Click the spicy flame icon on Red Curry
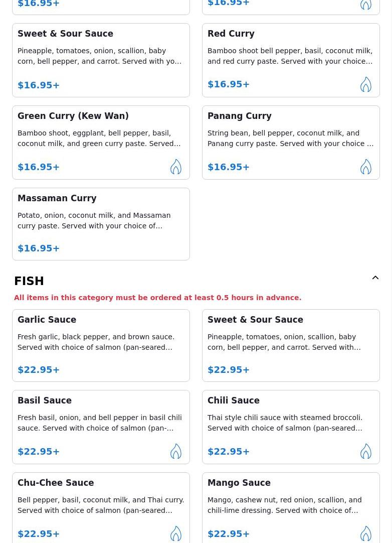 click(x=366, y=84)
